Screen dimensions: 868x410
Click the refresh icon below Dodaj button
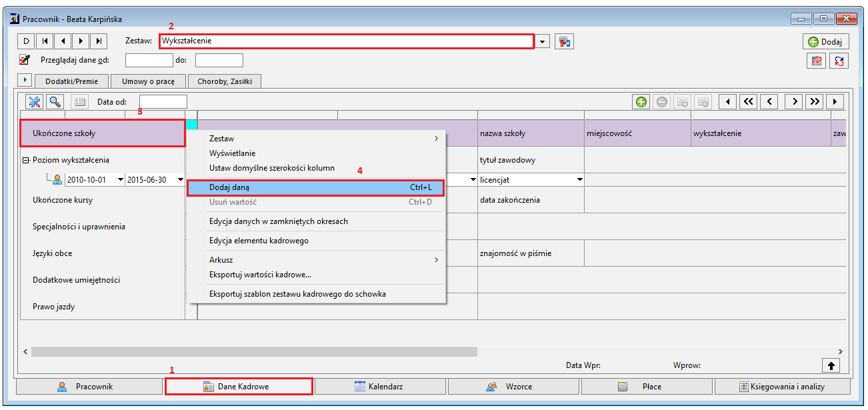[x=839, y=61]
